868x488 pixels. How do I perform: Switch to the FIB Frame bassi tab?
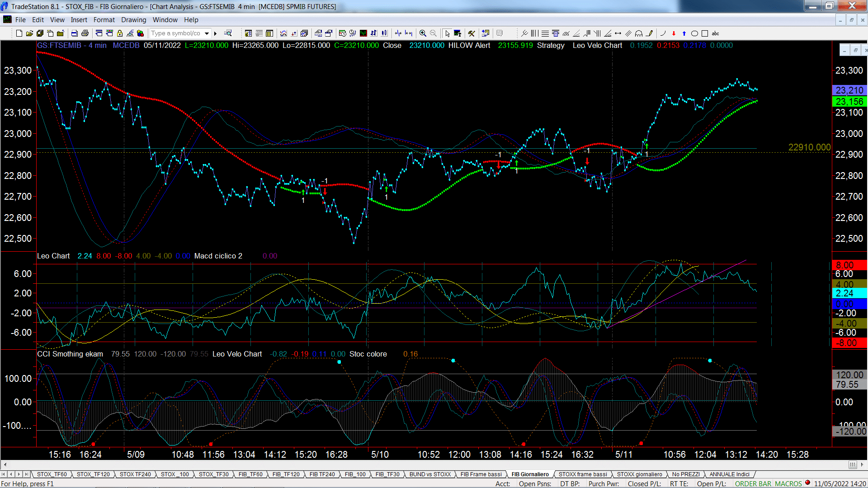(481, 474)
